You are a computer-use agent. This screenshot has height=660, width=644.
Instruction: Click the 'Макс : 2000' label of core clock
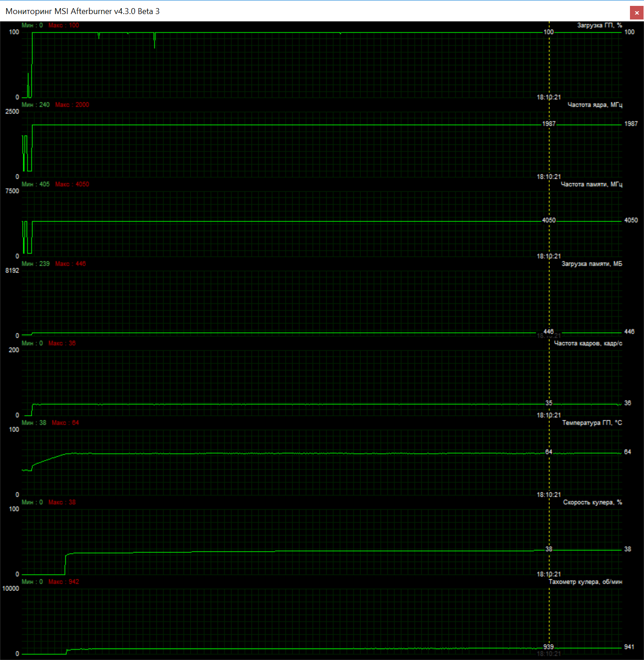tap(72, 105)
